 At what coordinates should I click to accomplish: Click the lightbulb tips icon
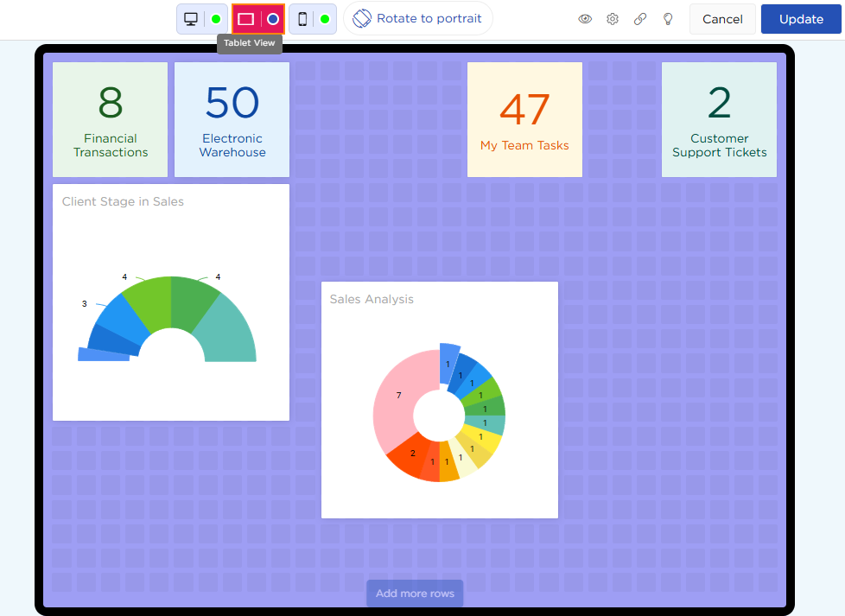(x=668, y=19)
